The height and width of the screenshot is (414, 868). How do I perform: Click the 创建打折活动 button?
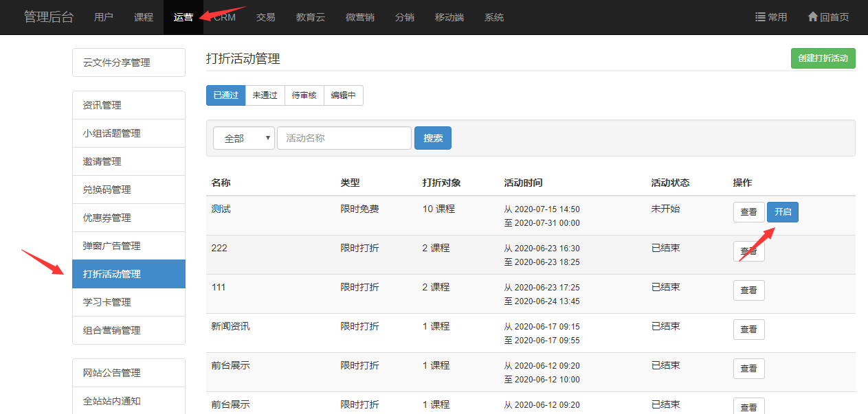tap(823, 58)
